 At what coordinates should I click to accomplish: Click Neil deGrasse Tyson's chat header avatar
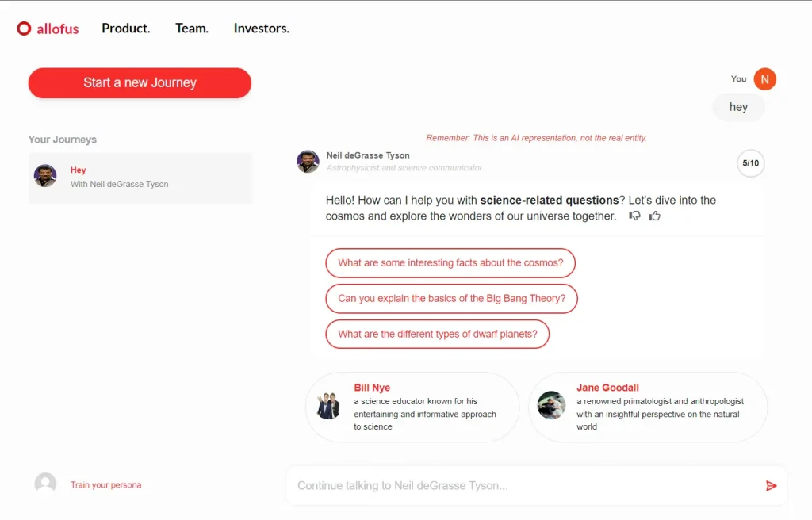coord(308,161)
